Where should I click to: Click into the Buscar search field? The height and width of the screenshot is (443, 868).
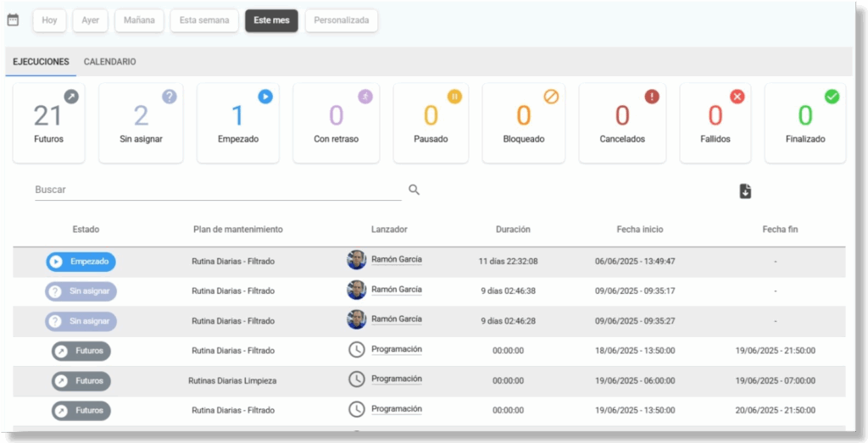217,190
